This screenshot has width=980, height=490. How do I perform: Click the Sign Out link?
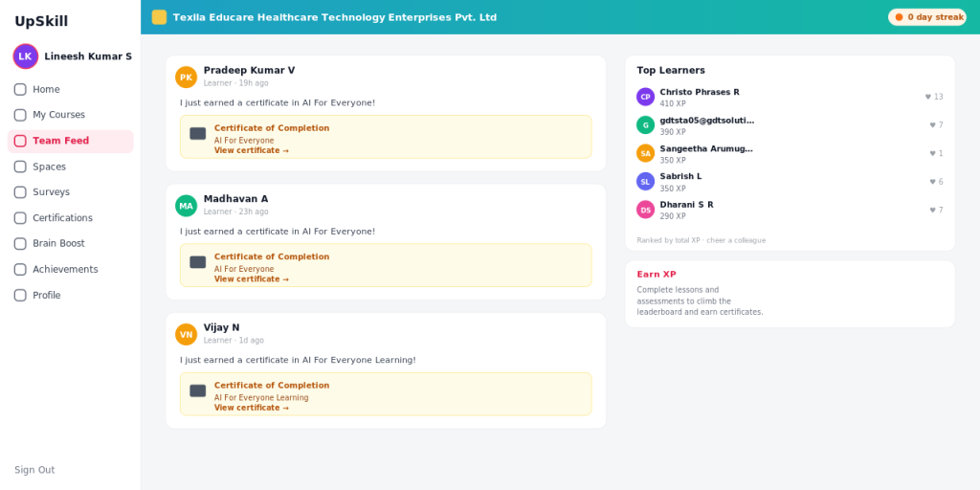click(x=34, y=470)
